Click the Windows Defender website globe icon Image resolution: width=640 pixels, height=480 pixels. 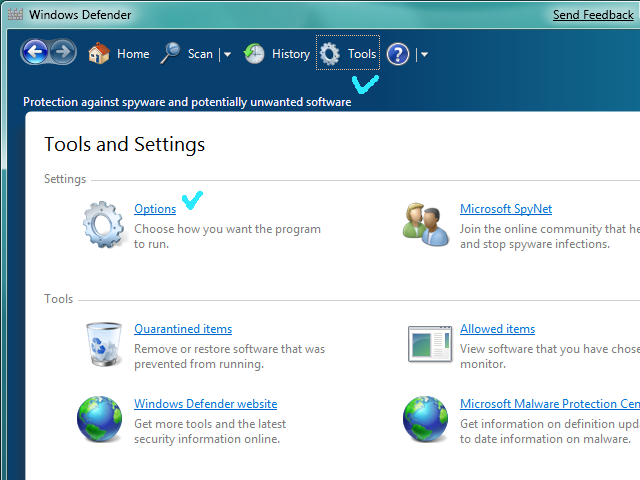click(x=99, y=419)
